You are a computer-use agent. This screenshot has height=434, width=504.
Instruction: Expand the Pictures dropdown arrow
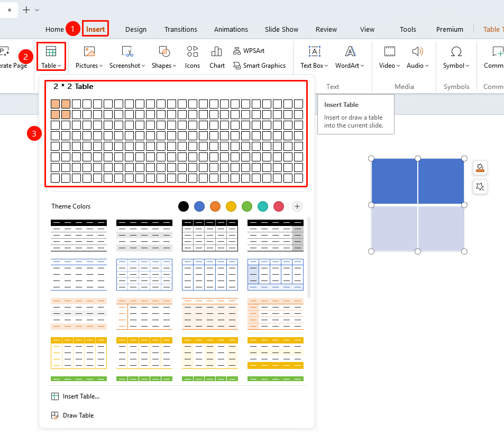coord(101,66)
